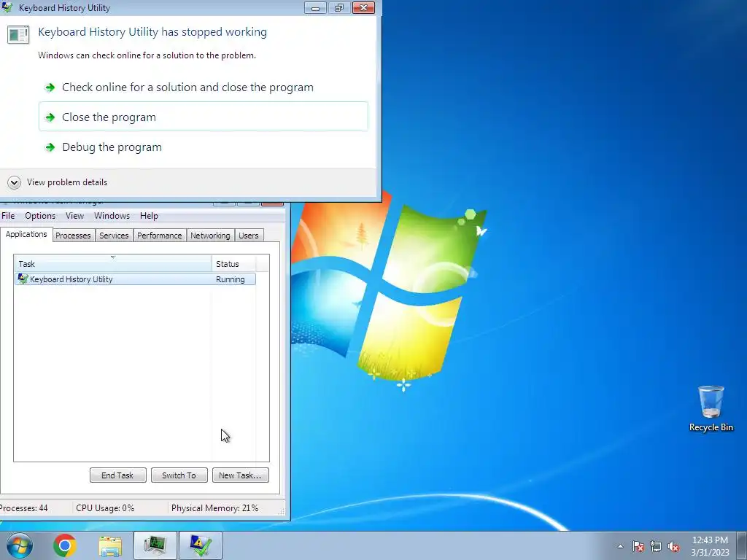Click the network tray icon
This screenshot has width=747, height=560.
[656, 546]
